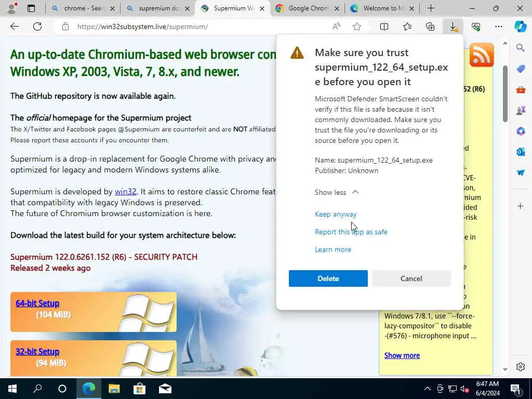Click Keep anyway link

pyautogui.click(x=336, y=214)
